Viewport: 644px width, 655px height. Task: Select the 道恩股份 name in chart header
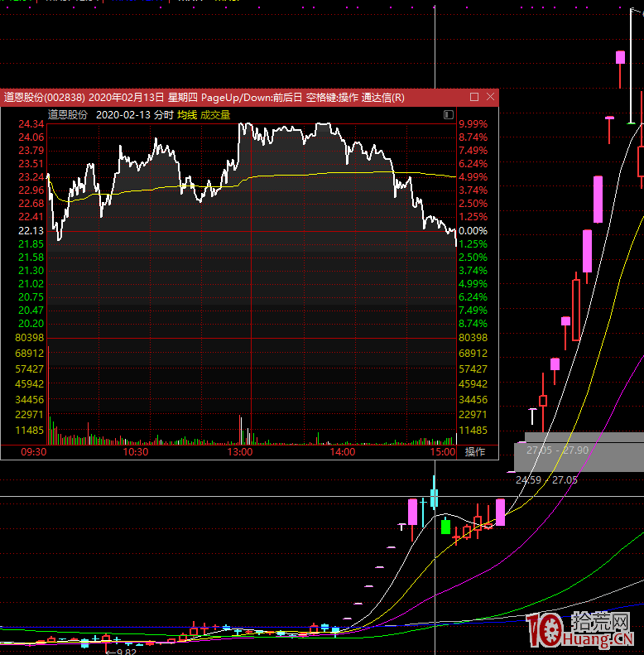click(x=68, y=114)
